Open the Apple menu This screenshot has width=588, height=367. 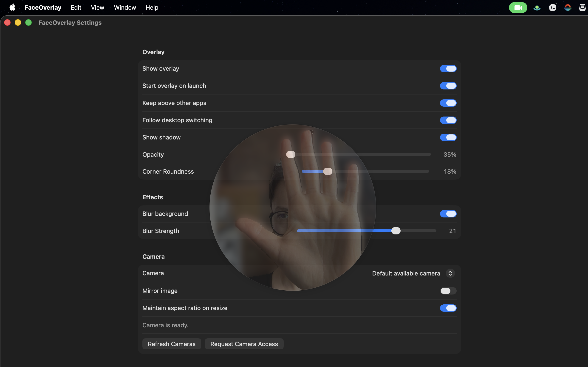12,7
